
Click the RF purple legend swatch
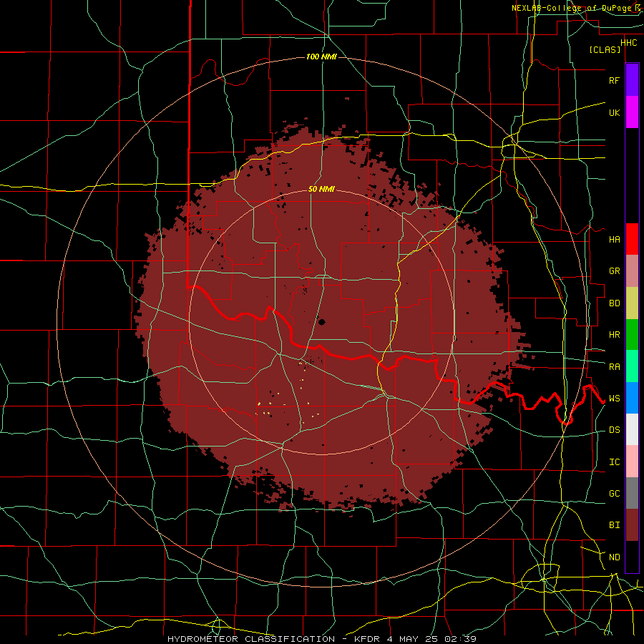click(632, 80)
